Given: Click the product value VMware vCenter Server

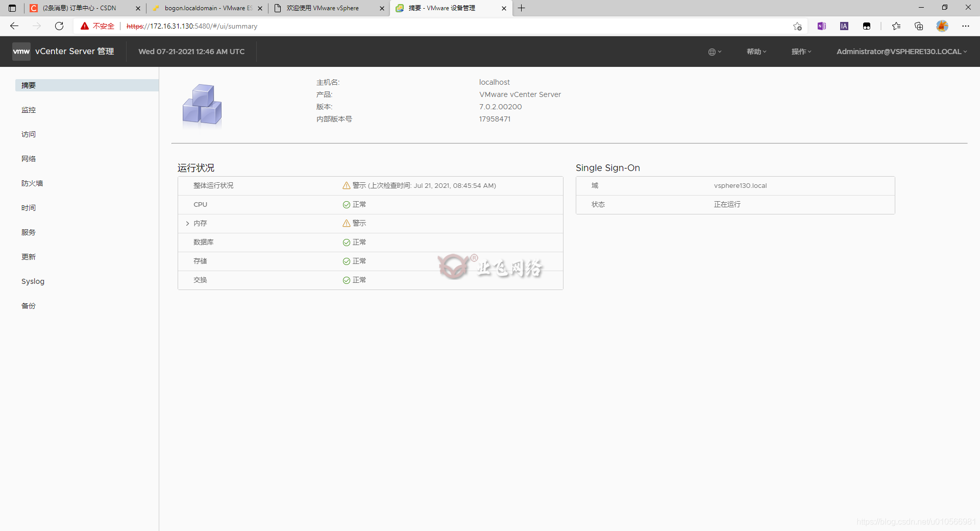Looking at the screenshot, I should click(520, 94).
